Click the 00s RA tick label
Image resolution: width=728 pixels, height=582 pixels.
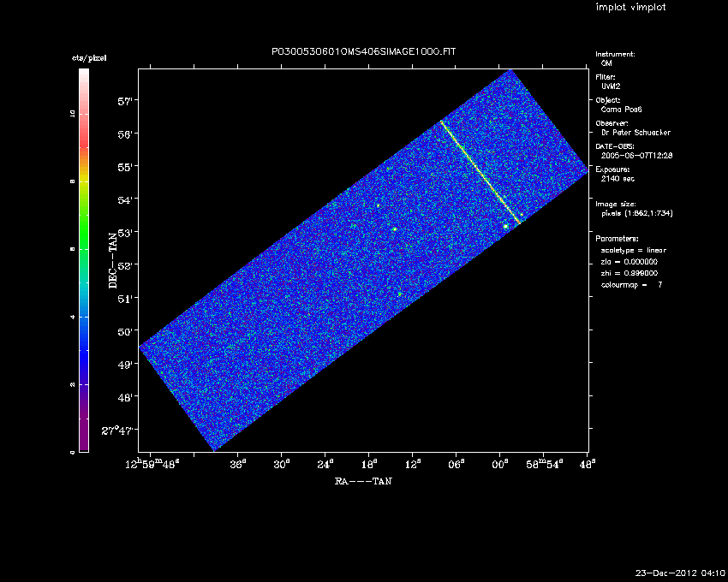tap(499, 464)
